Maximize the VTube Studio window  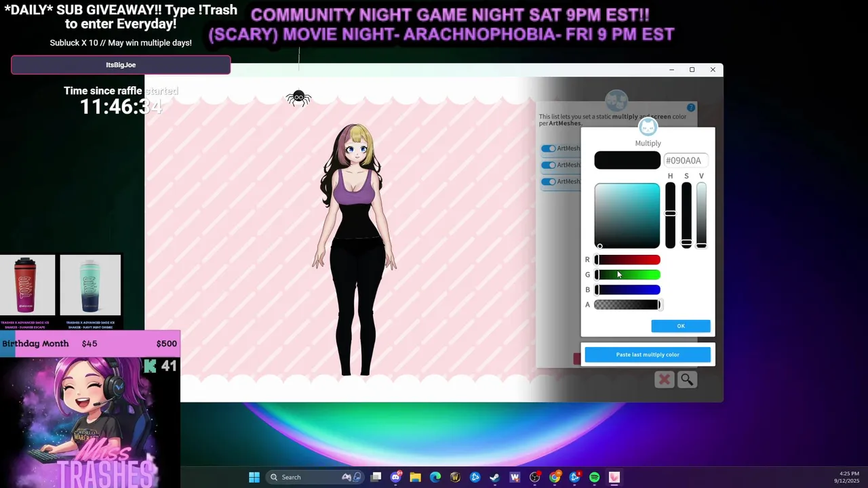[x=692, y=70]
